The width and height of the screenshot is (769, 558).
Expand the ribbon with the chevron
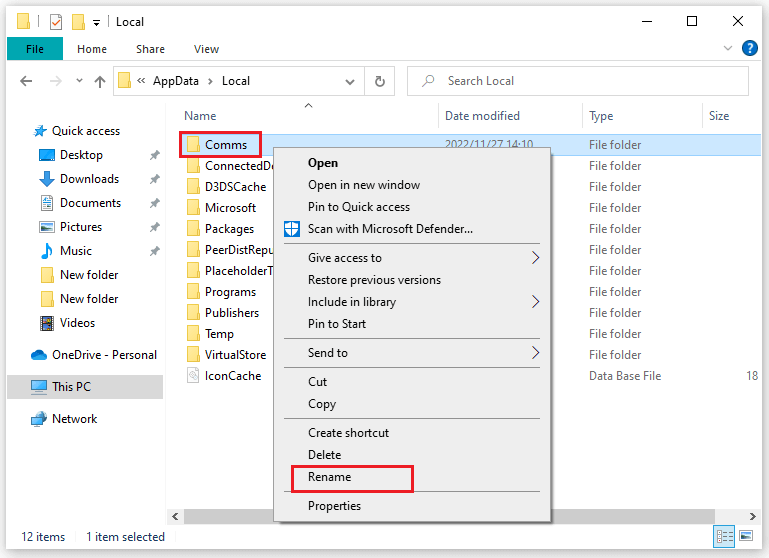[x=728, y=48]
